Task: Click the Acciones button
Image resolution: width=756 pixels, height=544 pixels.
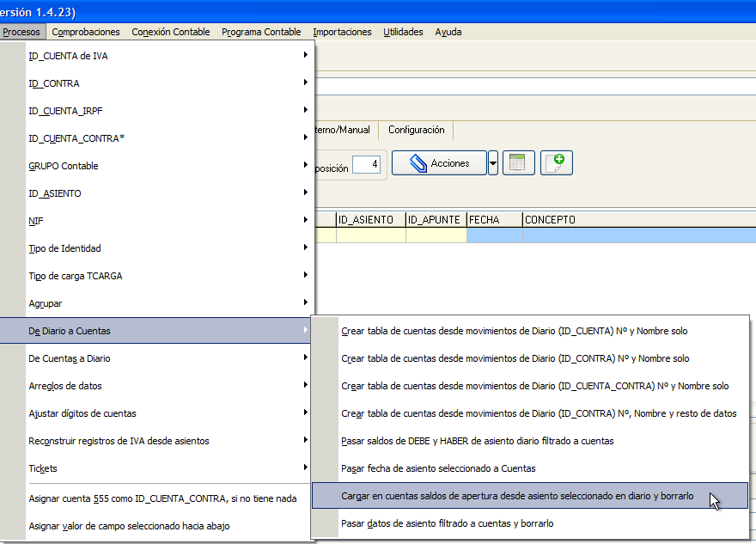Action: [439, 163]
